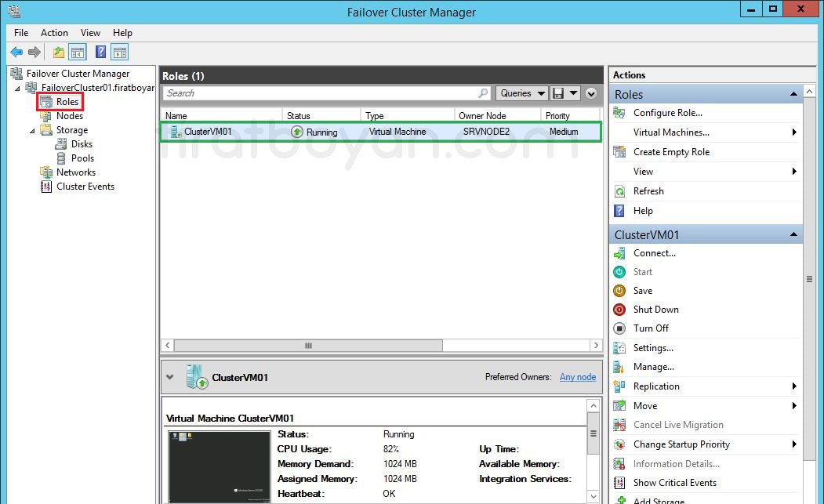Click the Up one level folder icon
This screenshot has height=504, width=824.
click(x=58, y=52)
